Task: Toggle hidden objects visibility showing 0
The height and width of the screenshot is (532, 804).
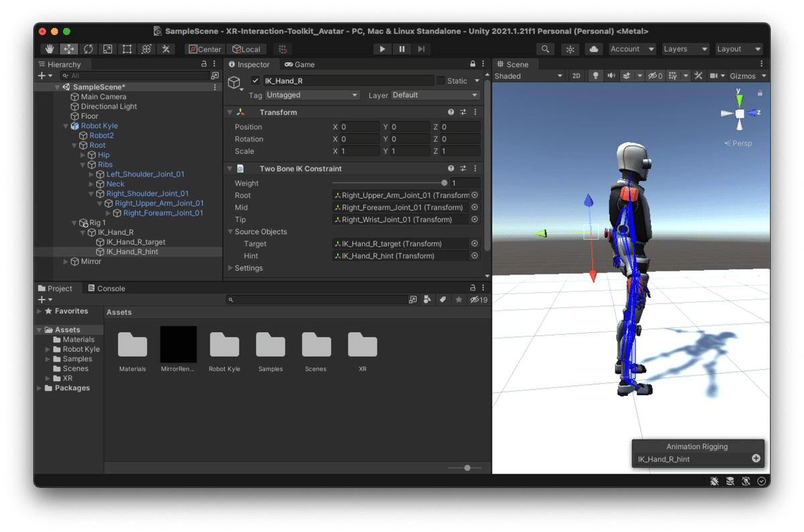Action: (x=655, y=76)
